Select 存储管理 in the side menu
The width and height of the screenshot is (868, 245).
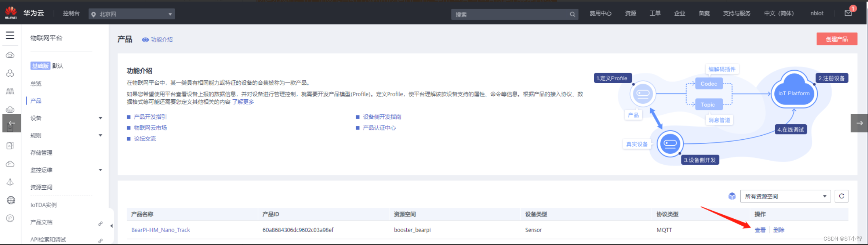coord(41,153)
